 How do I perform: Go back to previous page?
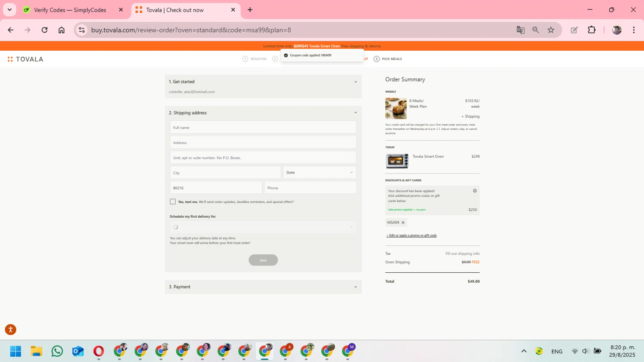[11, 30]
